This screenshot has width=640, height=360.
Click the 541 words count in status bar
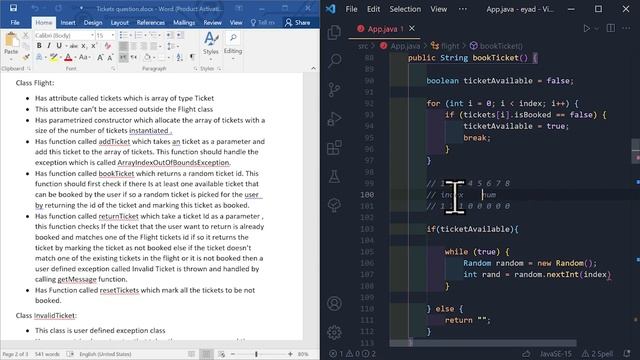(47, 354)
